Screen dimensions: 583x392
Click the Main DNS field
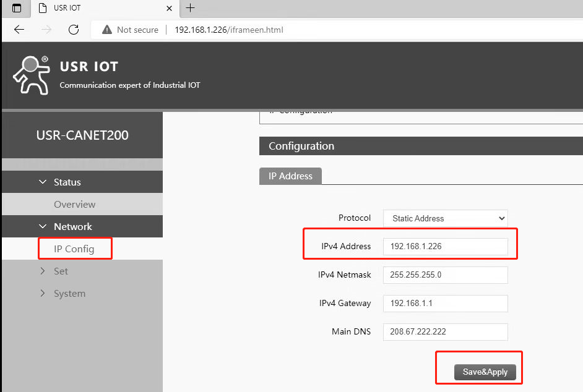(x=446, y=332)
